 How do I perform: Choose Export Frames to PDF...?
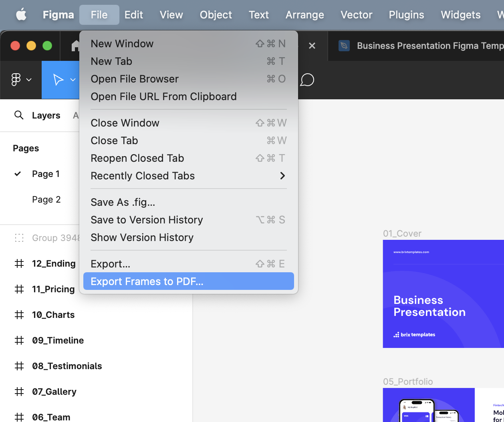tap(189, 281)
